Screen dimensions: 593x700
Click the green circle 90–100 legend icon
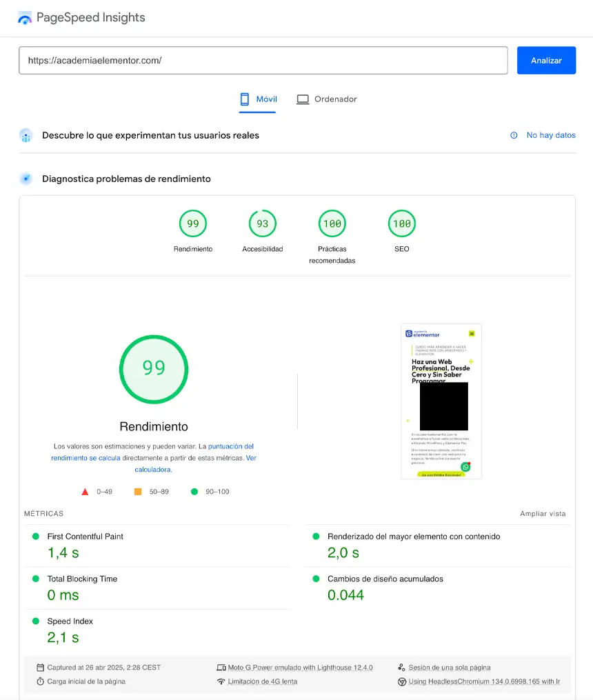coord(194,492)
